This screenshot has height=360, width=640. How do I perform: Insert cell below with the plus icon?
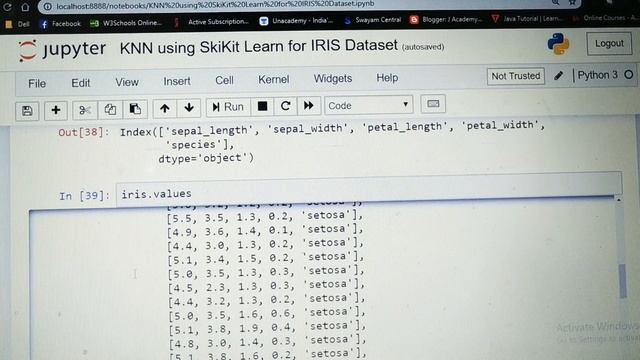point(56,110)
